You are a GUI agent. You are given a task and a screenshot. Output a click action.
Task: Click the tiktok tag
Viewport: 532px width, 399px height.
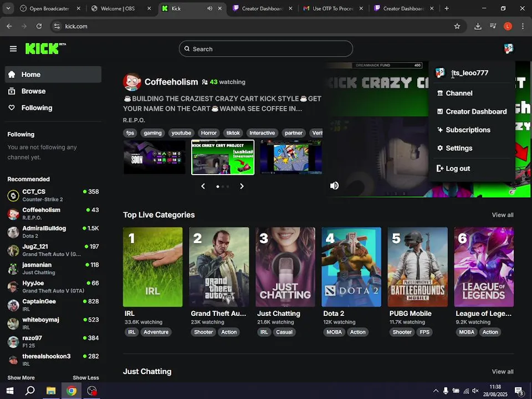(233, 133)
